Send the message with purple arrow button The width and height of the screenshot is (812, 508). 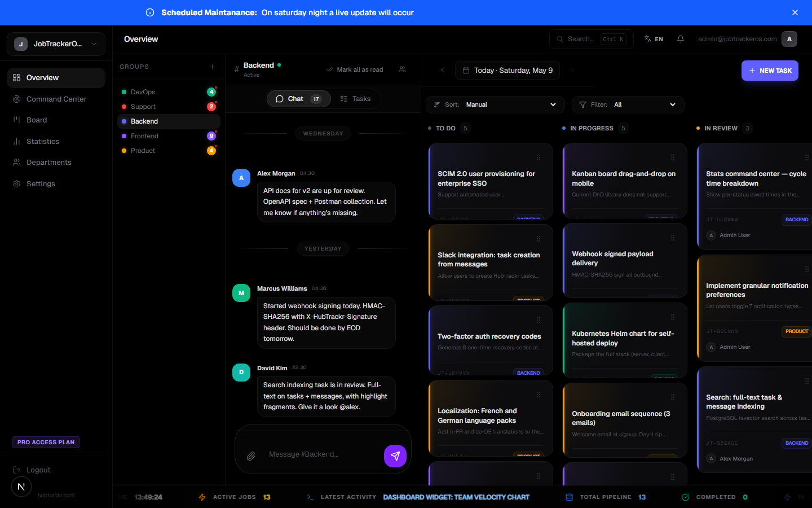(395, 456)
